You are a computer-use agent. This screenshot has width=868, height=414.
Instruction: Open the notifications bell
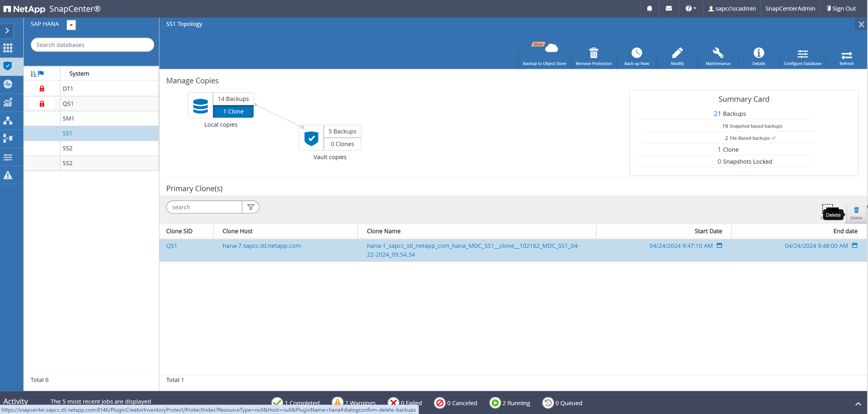click(649, 8)
